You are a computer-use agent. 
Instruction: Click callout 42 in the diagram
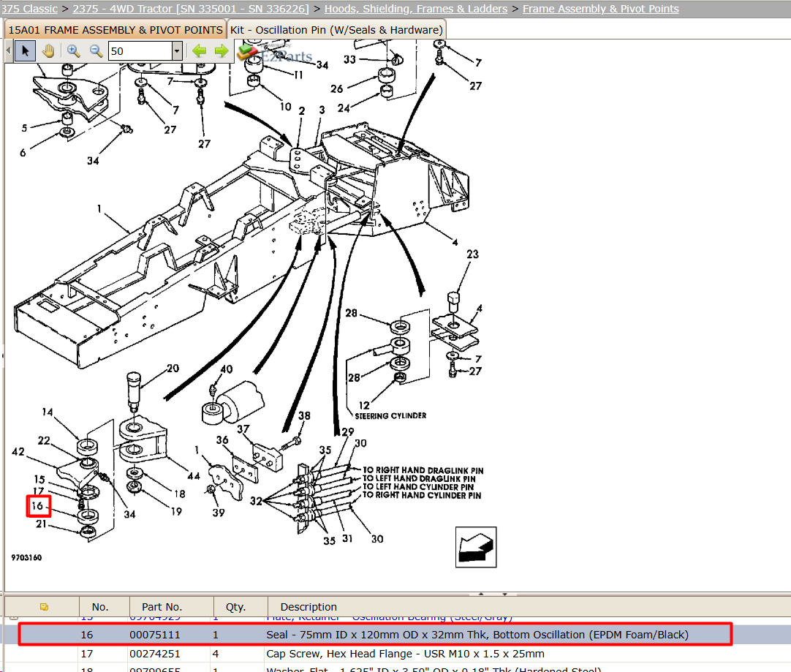point(18,451)
